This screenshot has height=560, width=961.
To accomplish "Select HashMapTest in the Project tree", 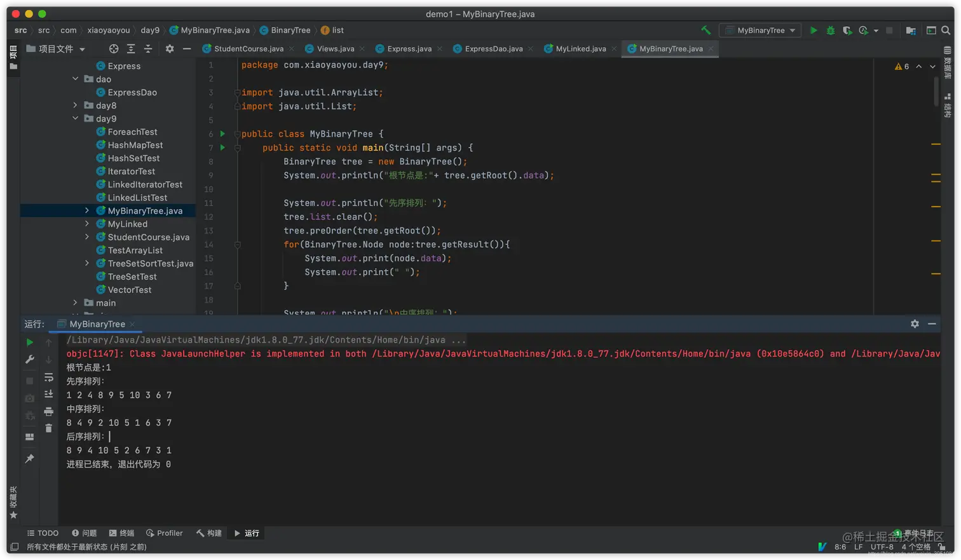I will tap(135, 145).
